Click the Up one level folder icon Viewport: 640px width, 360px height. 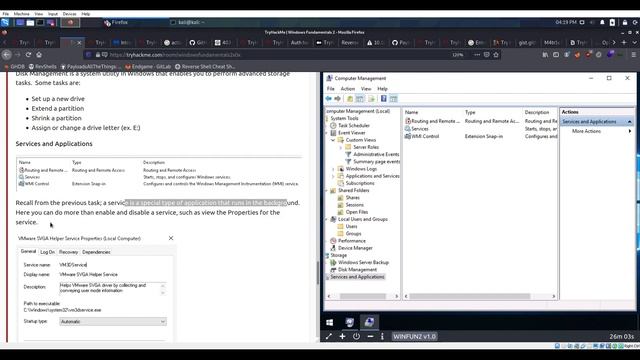click(350, 98)
